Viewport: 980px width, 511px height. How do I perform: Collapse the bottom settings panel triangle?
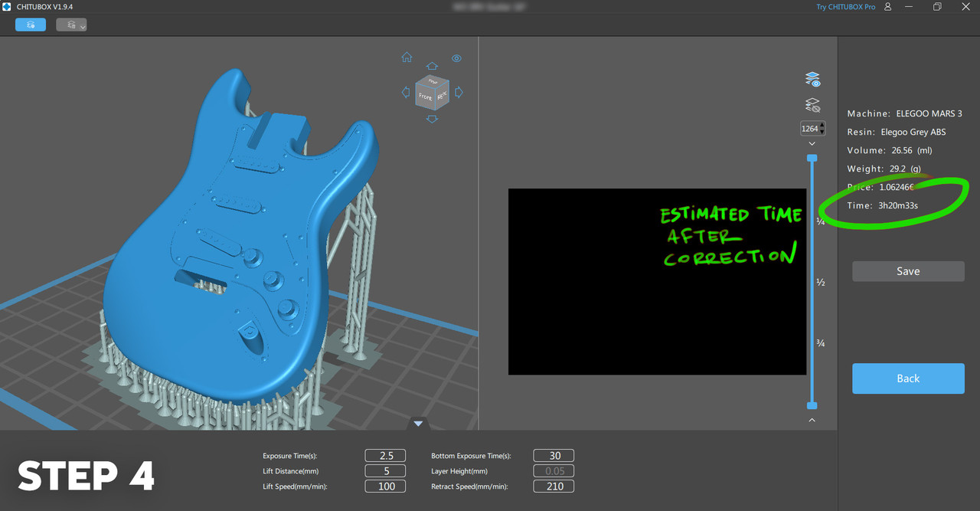click(x=418, y=423)
